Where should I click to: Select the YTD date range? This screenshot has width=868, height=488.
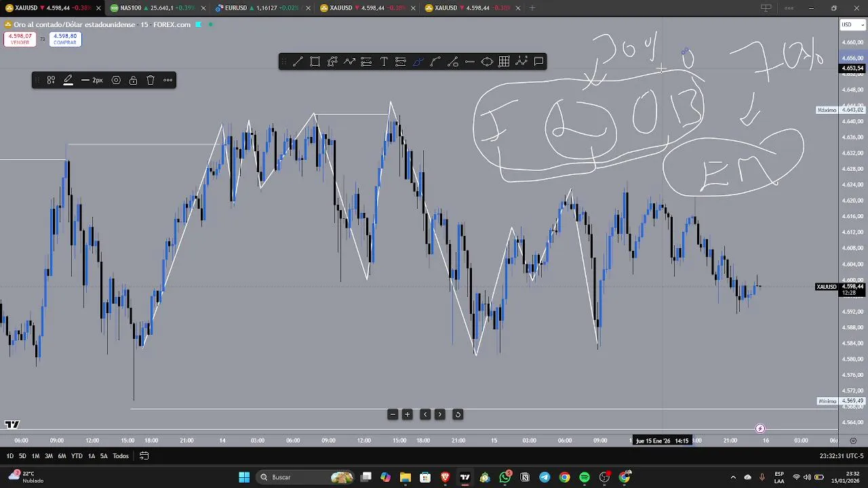pos(77,456)
